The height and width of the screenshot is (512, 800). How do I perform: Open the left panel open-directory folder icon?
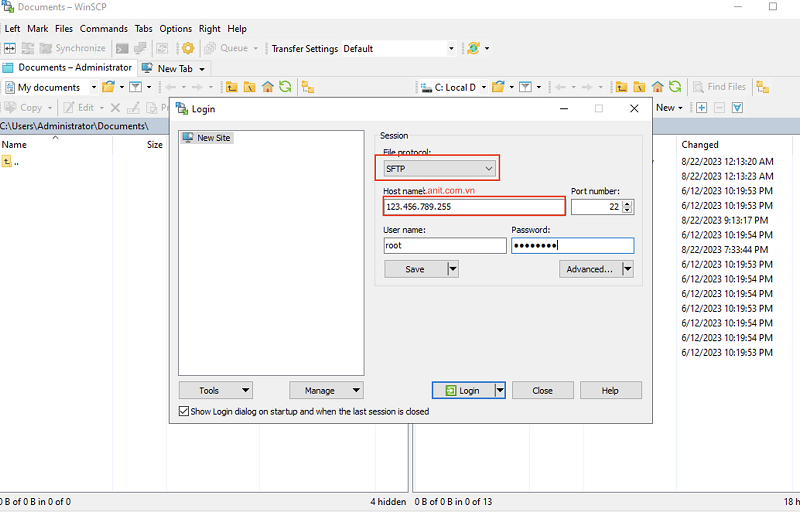(x=108, y=87)
